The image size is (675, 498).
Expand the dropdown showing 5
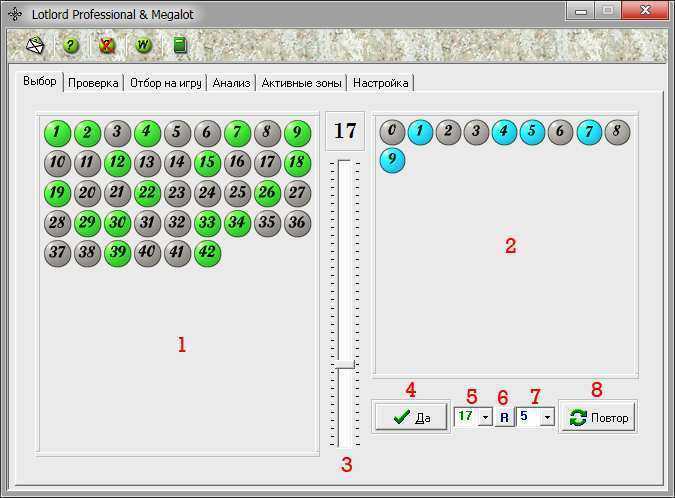547,417
